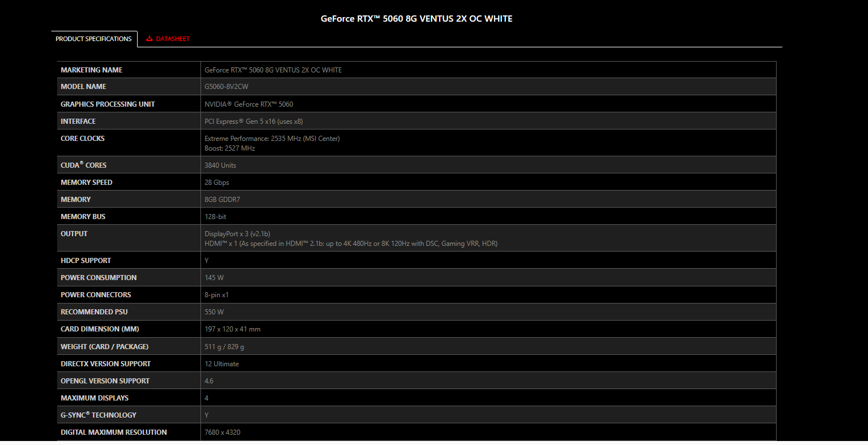
Task: Click the Datasheet download icon
Action: (x=150, y=39)
